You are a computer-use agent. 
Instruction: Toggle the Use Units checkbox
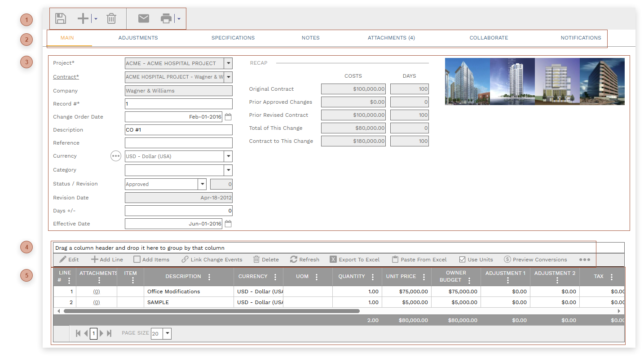tap(462, 260)
